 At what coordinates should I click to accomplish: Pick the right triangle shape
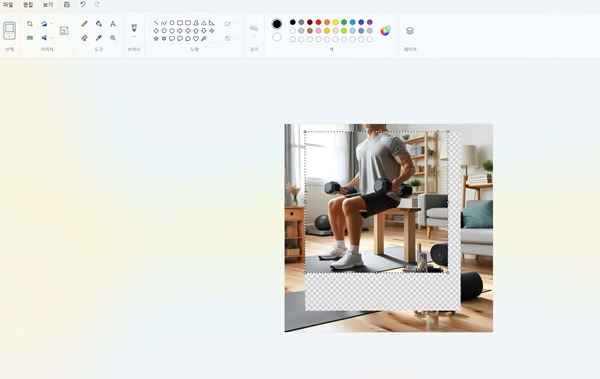point(212,23)
